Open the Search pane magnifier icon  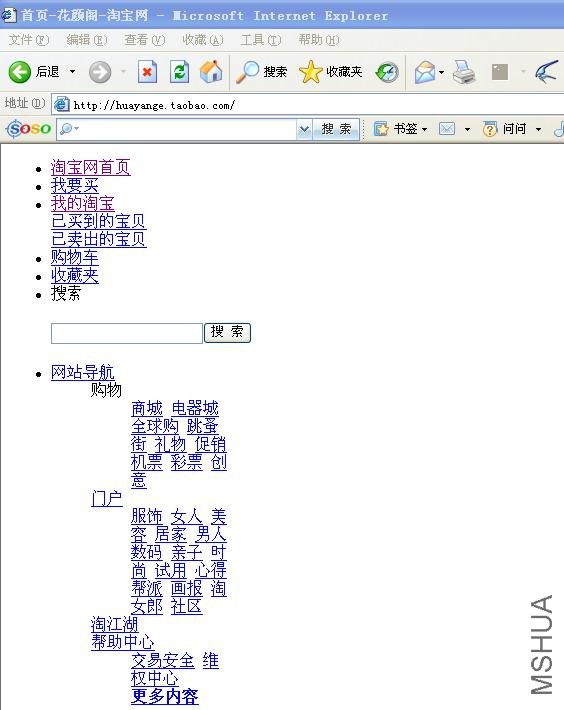pyautogui.click(x=248, y=72)
